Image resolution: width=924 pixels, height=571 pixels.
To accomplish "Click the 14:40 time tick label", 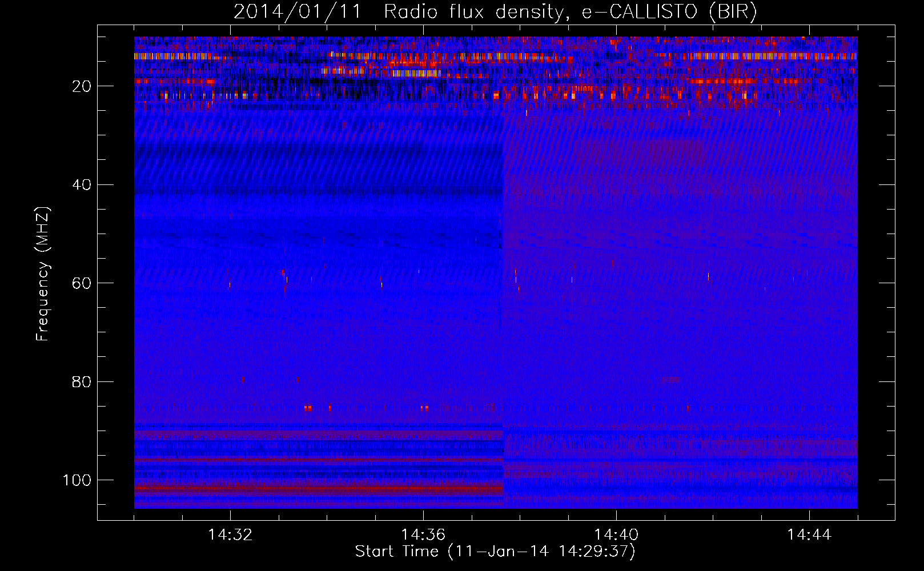I will tap(616, 535).
